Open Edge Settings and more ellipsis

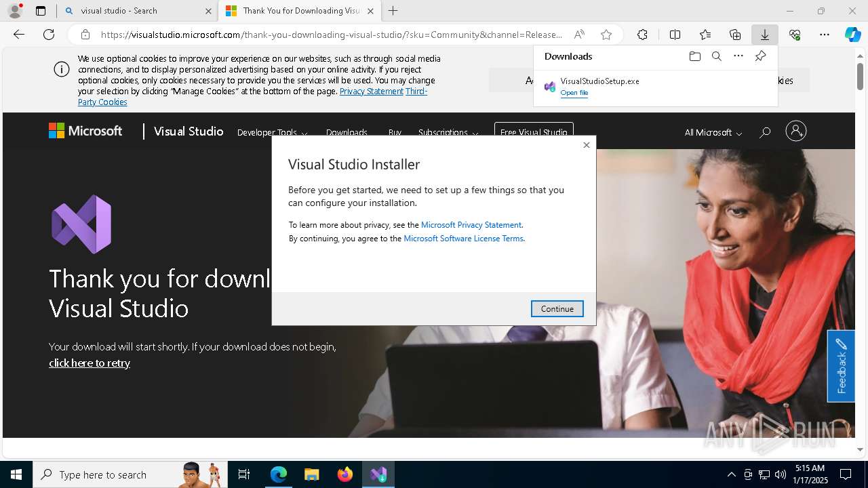coord(825,35)
